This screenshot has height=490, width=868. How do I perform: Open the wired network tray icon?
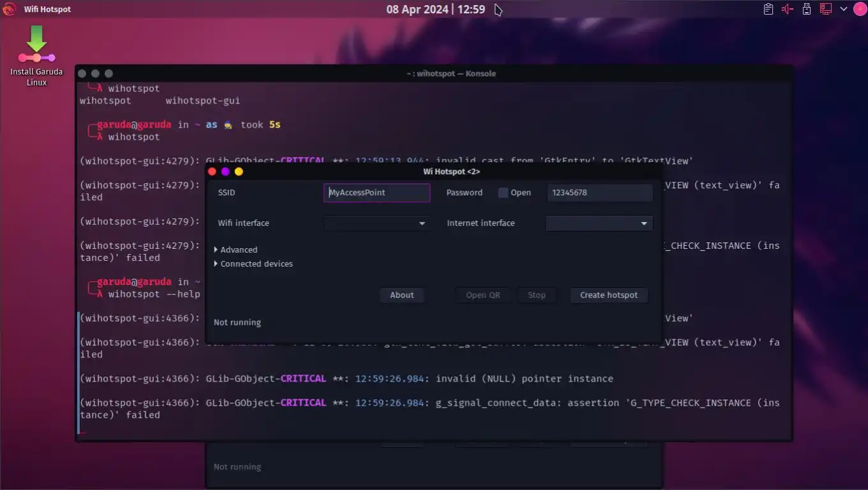[x=826, y=9]
